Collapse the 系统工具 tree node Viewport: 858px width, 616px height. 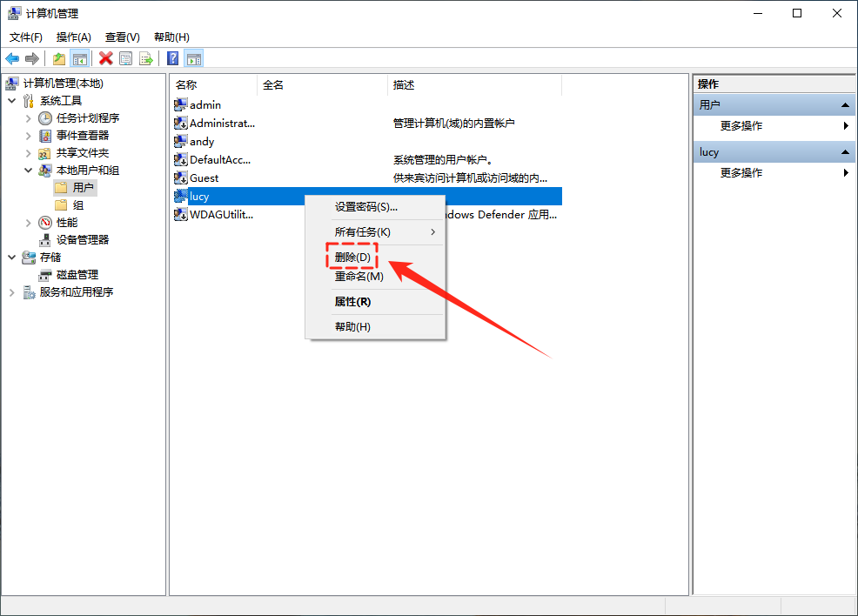click(x=12, y=101)
